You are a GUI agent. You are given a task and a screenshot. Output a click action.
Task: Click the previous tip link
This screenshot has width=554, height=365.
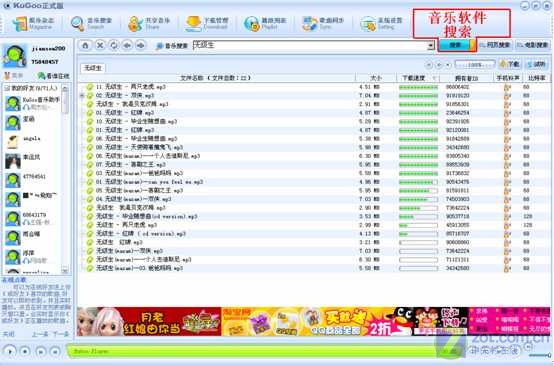click(40, 334)
